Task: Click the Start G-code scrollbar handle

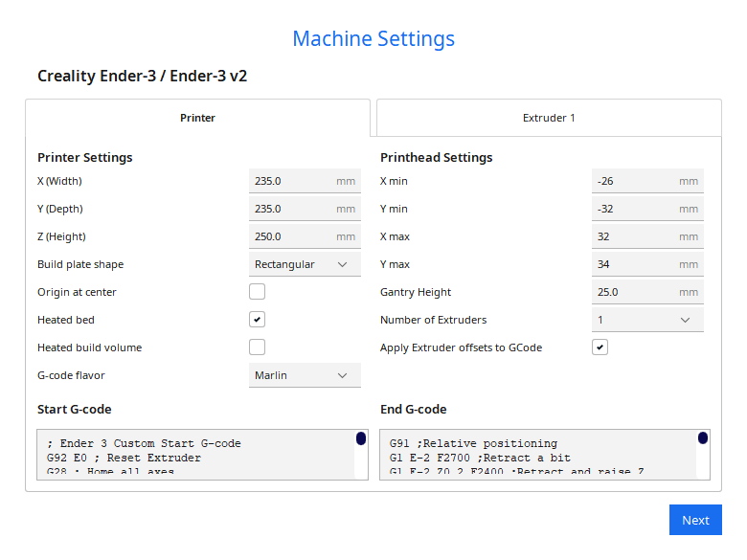Action: point(361,438)
